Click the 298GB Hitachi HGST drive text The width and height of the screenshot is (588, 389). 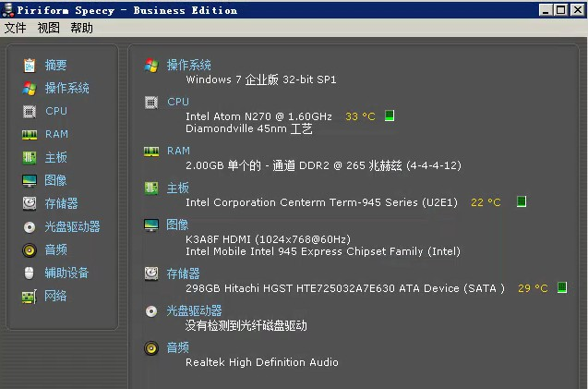point(345,288)
